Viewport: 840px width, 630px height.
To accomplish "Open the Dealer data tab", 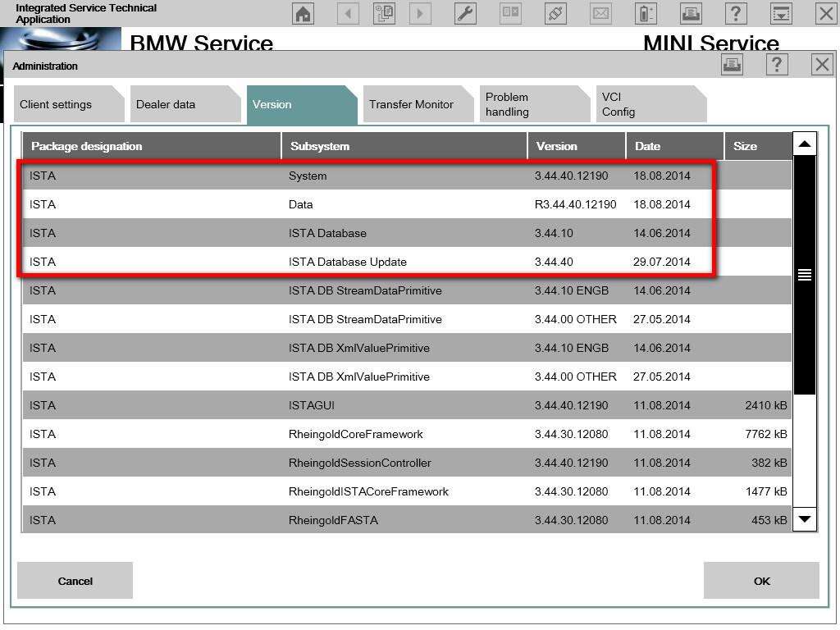I will coord(185,104).
